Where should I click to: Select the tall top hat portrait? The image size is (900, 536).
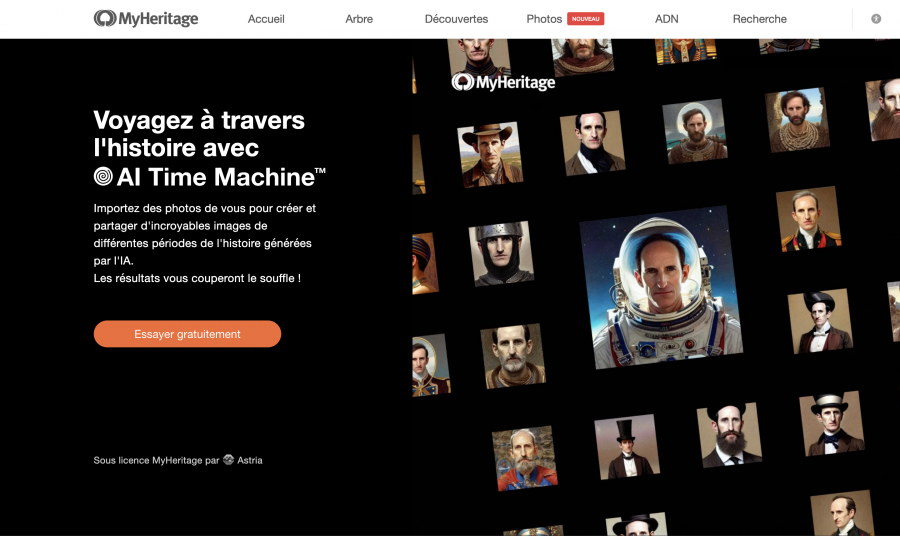(627, 446)
